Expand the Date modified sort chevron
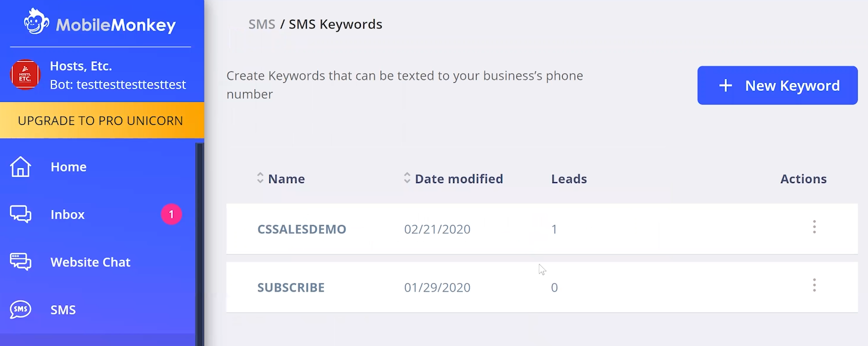 pyautogui.click(x=406, y=179)
